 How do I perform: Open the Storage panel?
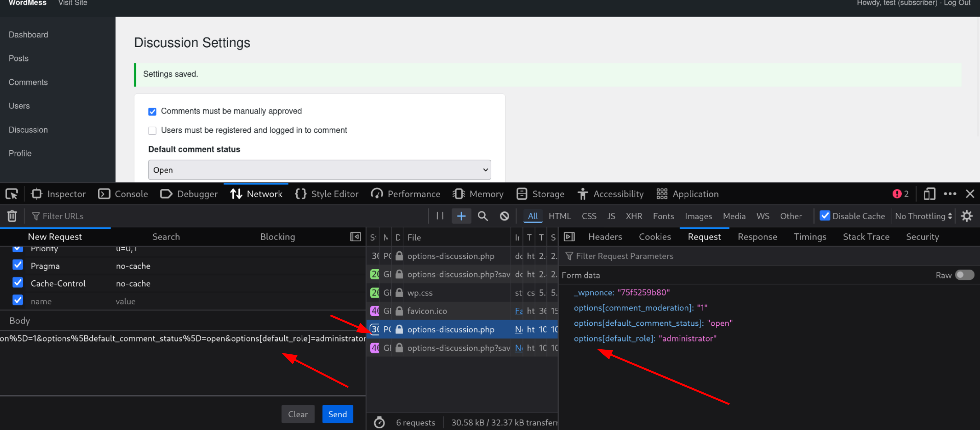pyautogui.click(x=540, y=194)
